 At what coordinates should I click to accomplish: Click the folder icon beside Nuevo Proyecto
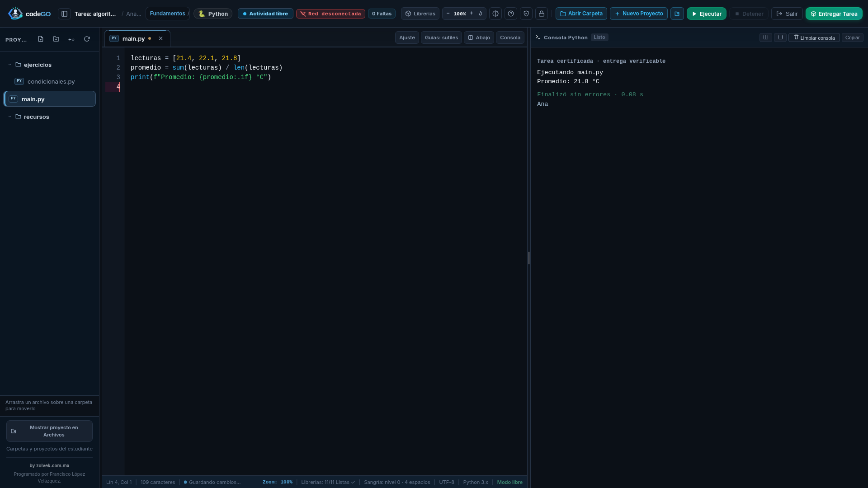[677, 14]
